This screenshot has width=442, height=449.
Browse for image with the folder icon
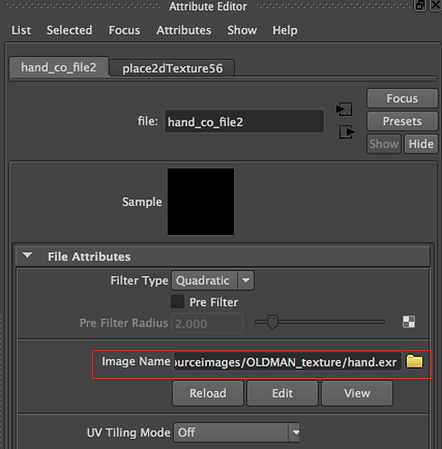[x=414, y=361]
